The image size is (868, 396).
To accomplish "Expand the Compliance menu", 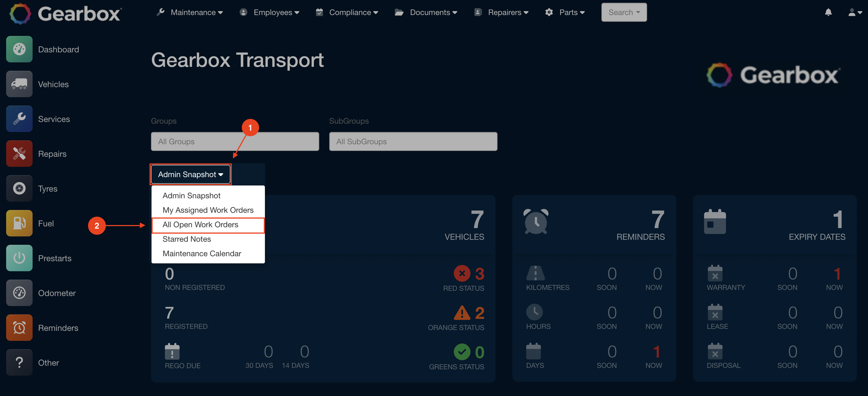I will coord(347,13).
